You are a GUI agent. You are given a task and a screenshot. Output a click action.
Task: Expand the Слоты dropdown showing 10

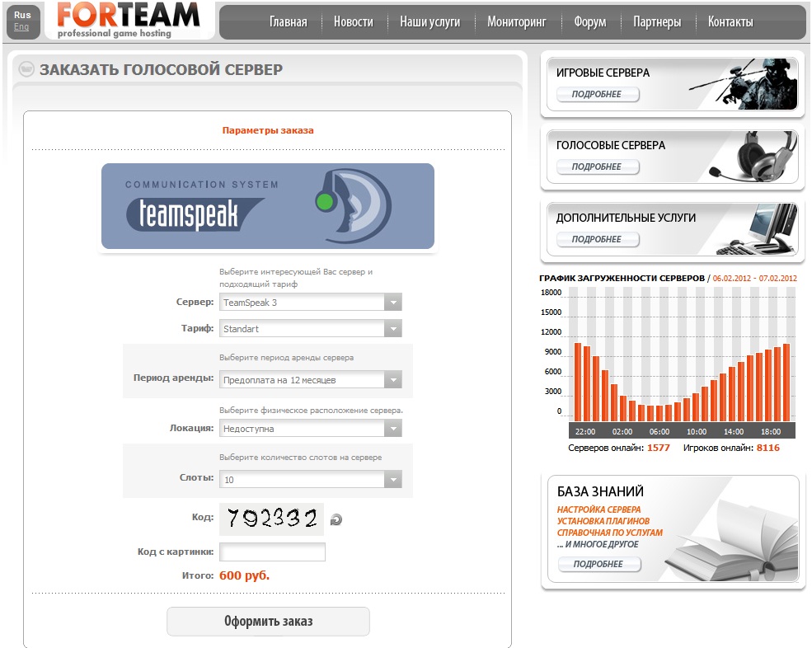point(311,479)
